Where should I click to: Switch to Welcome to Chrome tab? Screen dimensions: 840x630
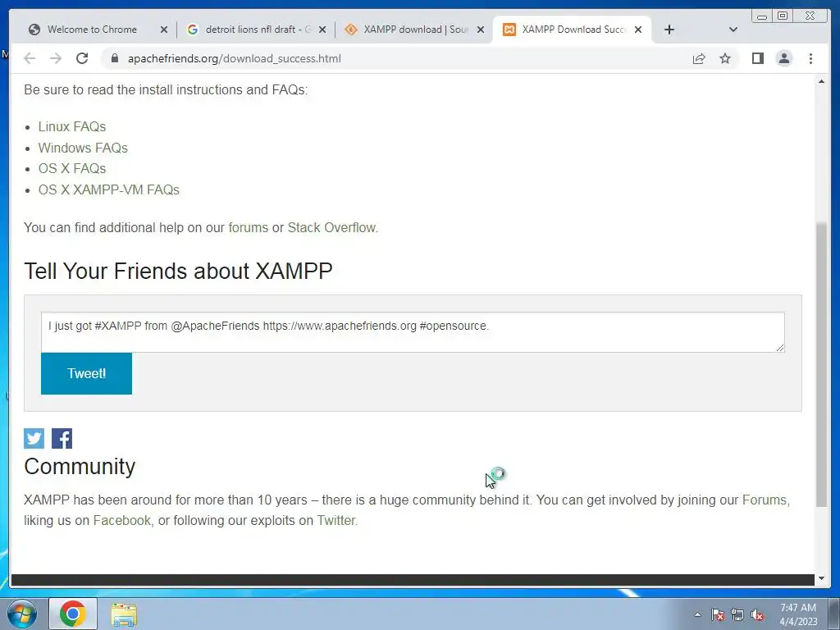(x=91, y=30)
